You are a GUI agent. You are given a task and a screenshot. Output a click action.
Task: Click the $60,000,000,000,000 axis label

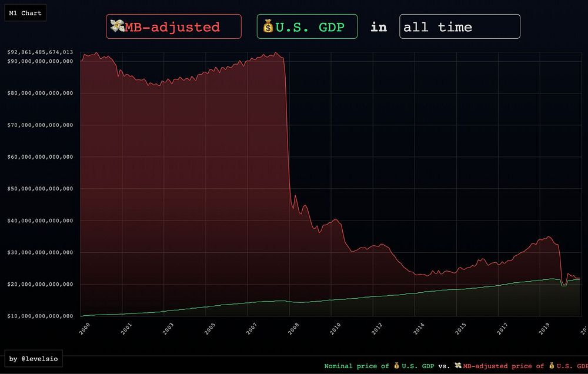pos(40,157)
